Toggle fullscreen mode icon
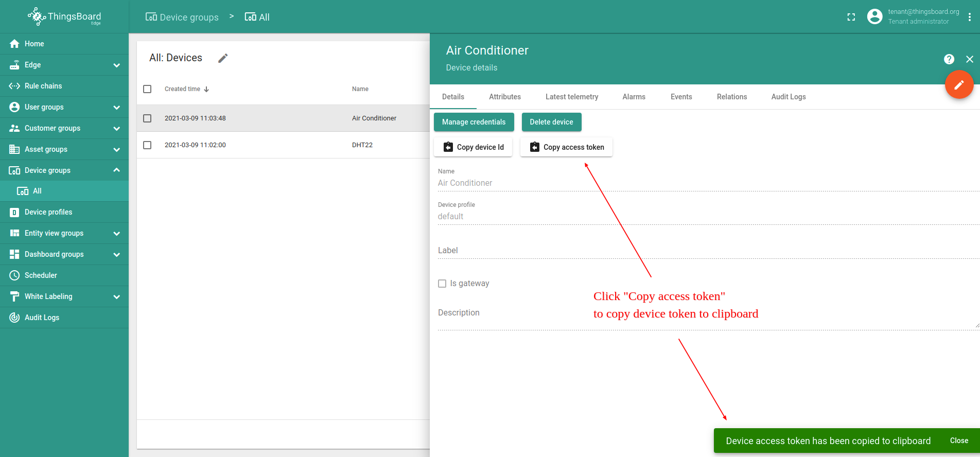980x457 pixels. coord(851,17)
